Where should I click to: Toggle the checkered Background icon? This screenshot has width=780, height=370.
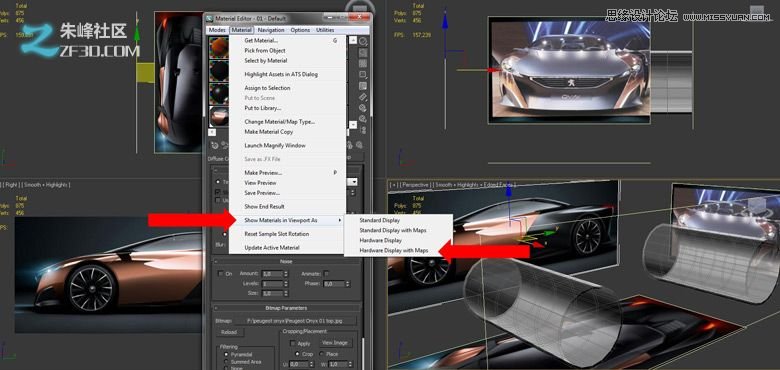pyautogui.click(x=363, y=64)
